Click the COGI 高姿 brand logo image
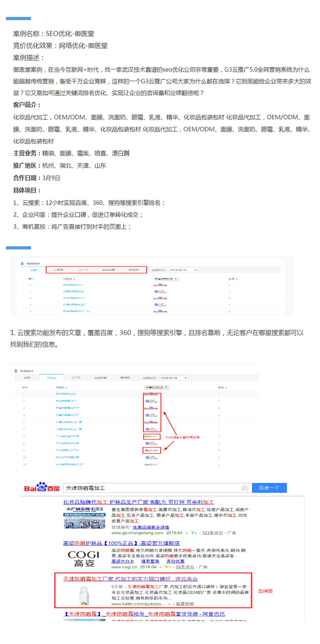 (x=84, y=559)
